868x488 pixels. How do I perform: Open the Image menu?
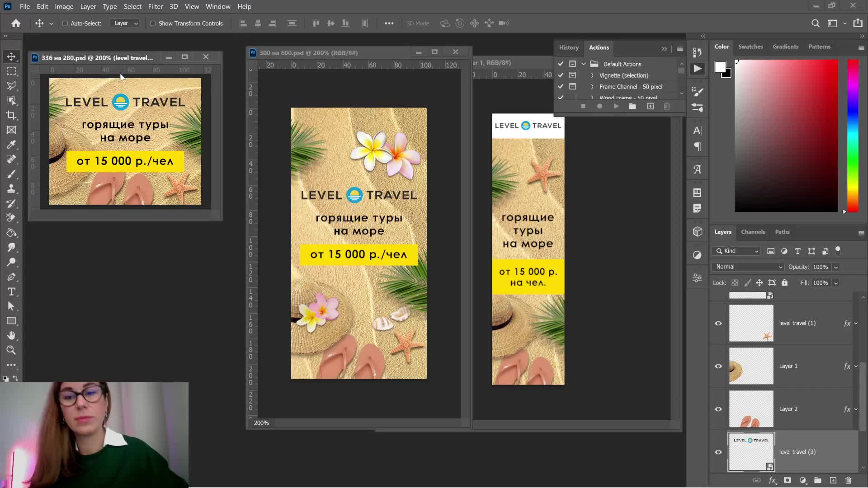[64, 6]
